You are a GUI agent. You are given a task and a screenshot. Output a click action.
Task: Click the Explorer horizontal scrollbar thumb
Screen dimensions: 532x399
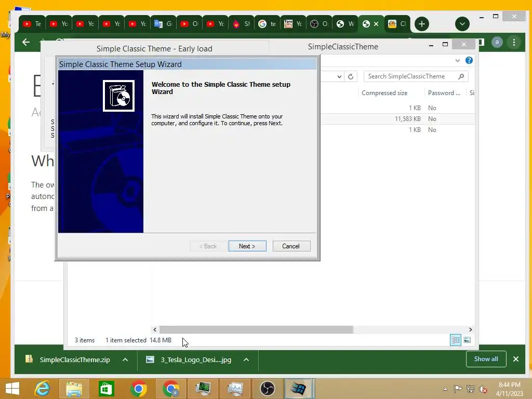(256, 329)
